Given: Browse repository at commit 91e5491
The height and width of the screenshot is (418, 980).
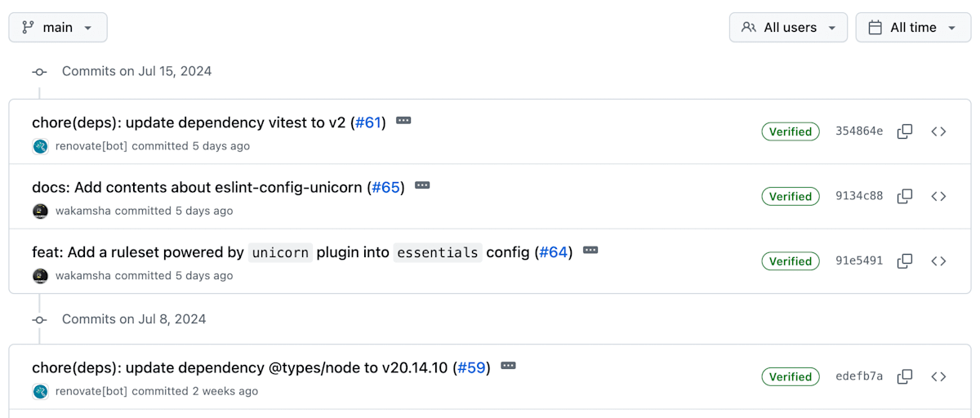Looking at the screenshot, I should [x=938, y=261].
